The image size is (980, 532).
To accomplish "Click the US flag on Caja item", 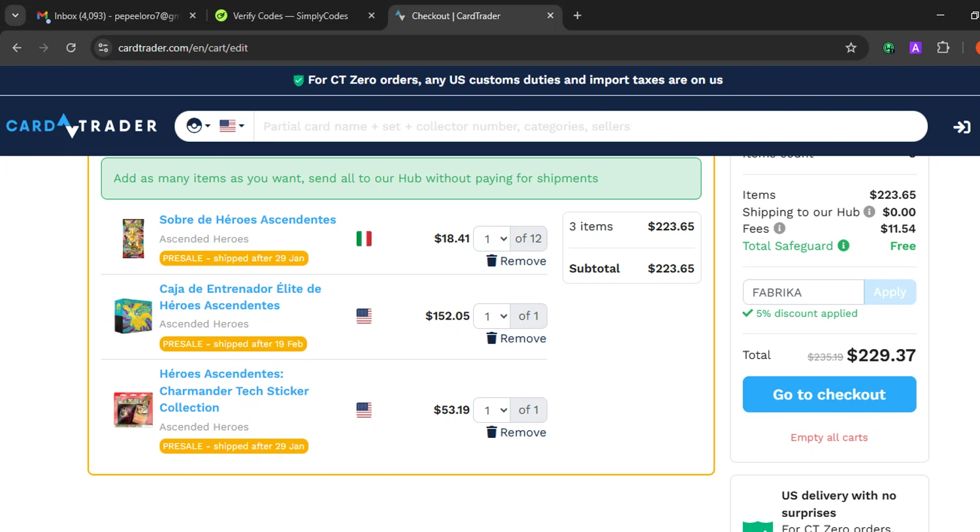I will (364, 316).
